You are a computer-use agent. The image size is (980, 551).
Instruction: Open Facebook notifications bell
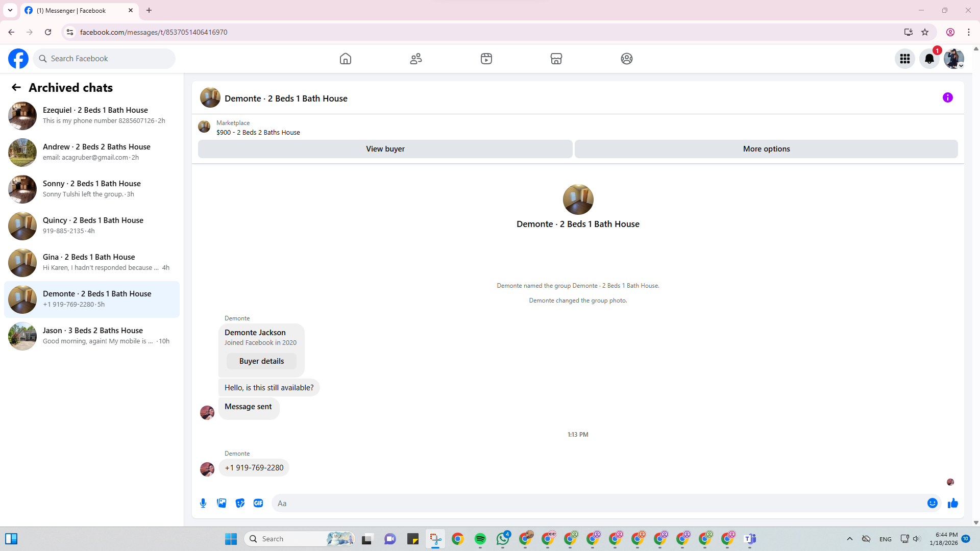coord(929,59)
